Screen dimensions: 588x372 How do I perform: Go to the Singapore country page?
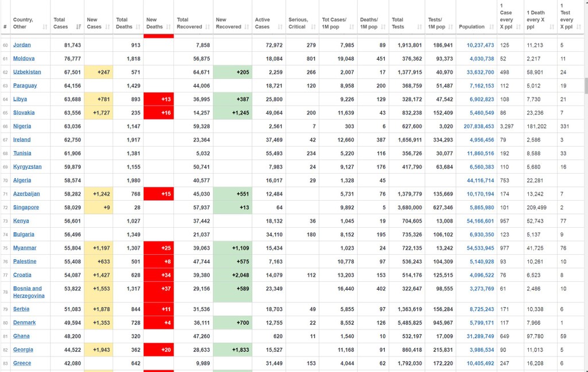click(x=26, y=207)
